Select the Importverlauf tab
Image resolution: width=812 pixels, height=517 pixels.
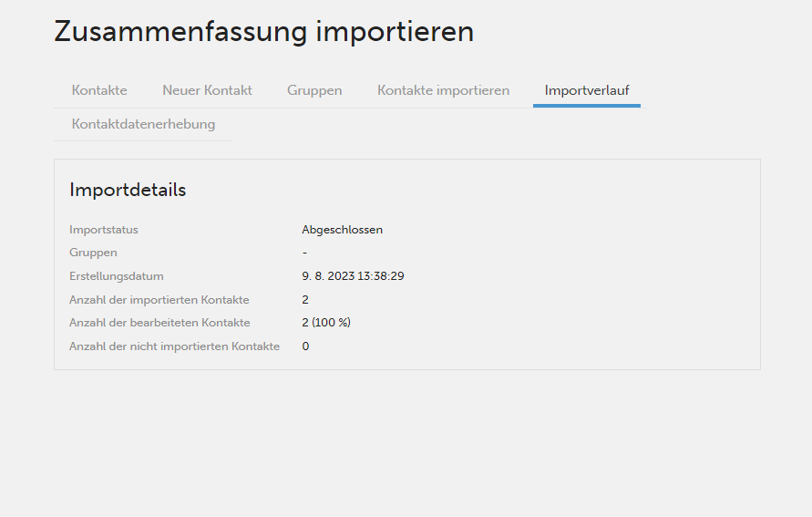587,90
